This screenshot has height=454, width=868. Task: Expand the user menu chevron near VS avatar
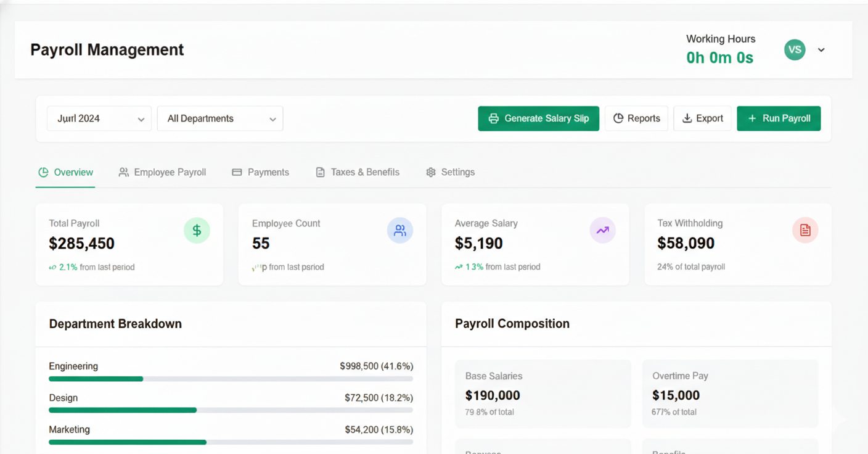point(821,50)
